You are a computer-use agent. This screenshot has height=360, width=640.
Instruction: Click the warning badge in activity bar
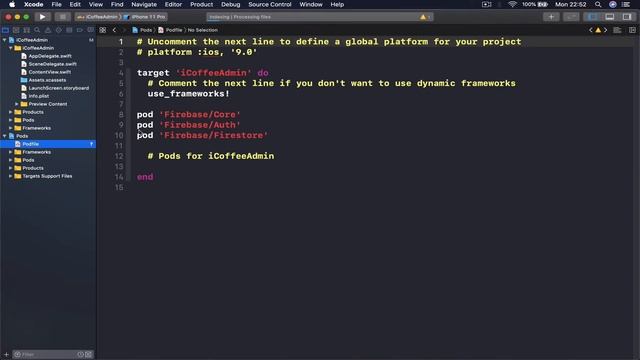(x=424, y=17)
